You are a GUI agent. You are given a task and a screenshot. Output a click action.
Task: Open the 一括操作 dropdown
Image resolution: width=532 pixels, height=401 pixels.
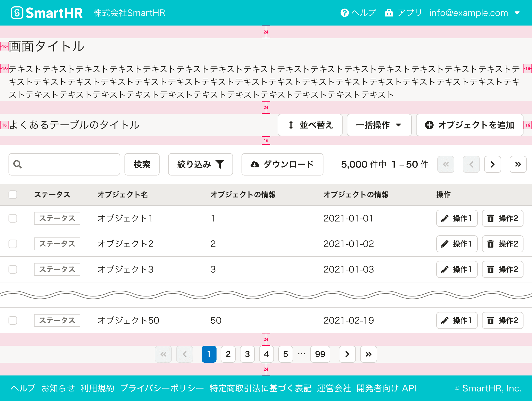pyautogui.click(x=379, y=125)
